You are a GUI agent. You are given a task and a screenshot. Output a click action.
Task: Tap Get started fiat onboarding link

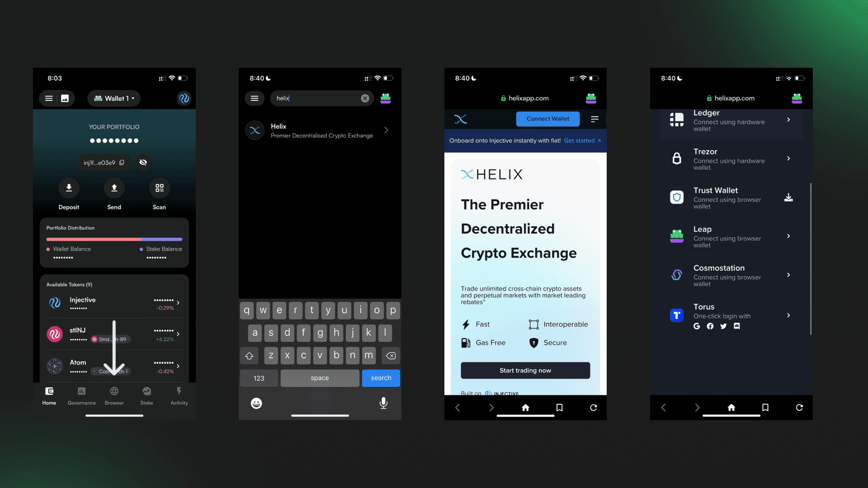point(580,141)
